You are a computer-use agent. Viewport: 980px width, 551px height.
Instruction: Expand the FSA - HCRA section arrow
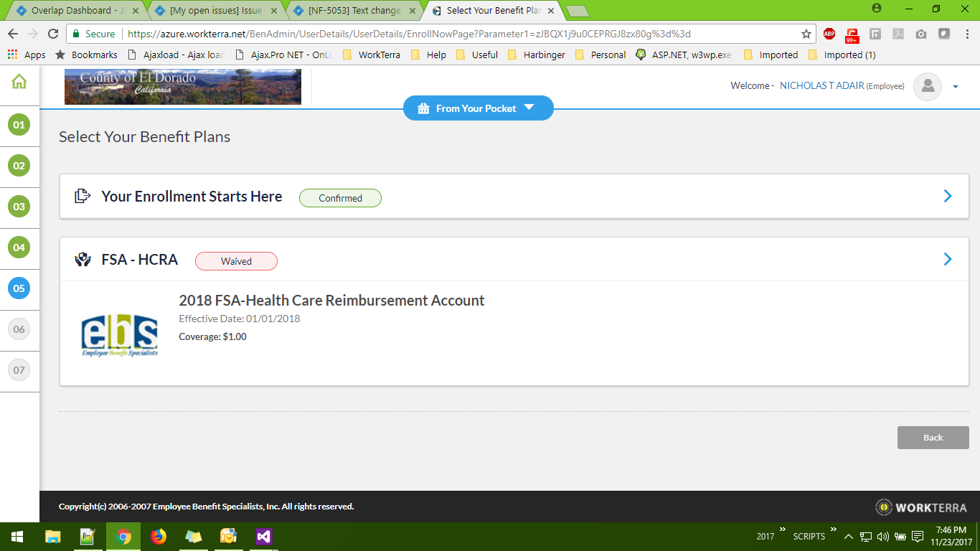pos(947,259)
